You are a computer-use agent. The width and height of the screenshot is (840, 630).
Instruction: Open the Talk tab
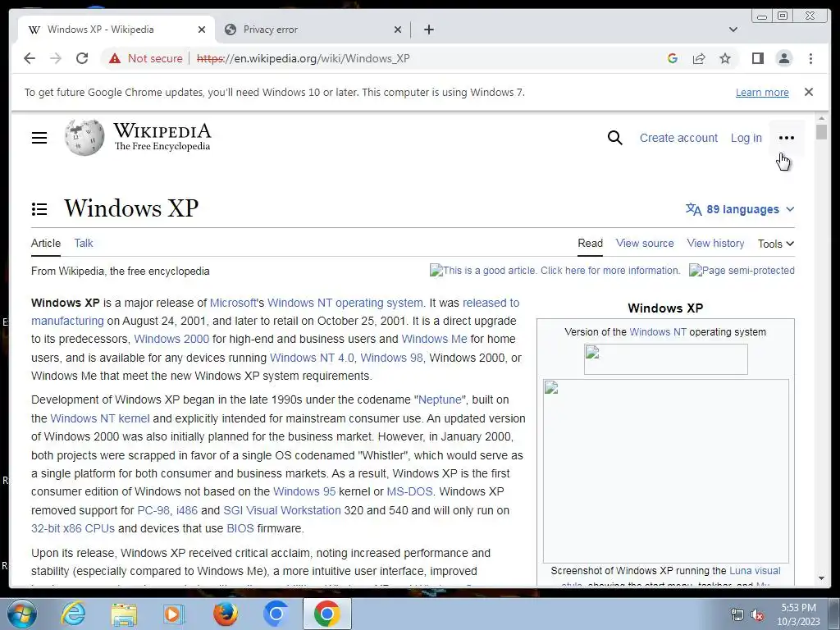point(84,243)
